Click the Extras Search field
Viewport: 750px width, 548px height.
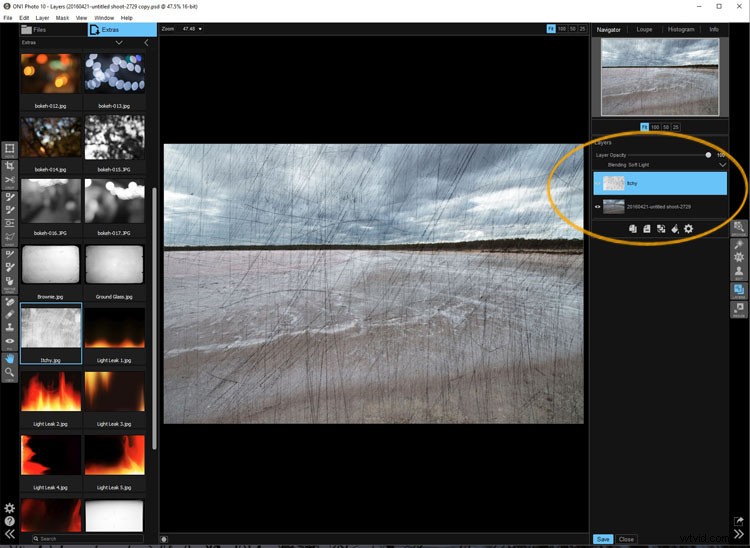[x=88, y=538]
